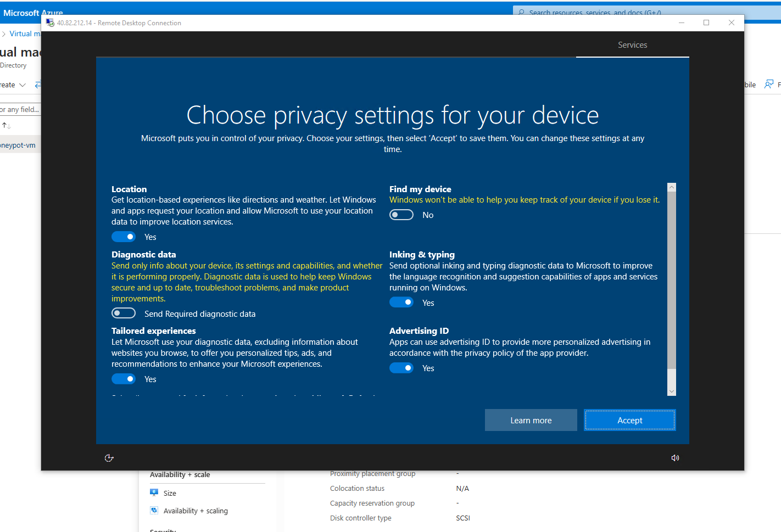Screen dimensions: 781x532
Task: Click the Virtual machines breadcrumb link
Action: (25, 33)
